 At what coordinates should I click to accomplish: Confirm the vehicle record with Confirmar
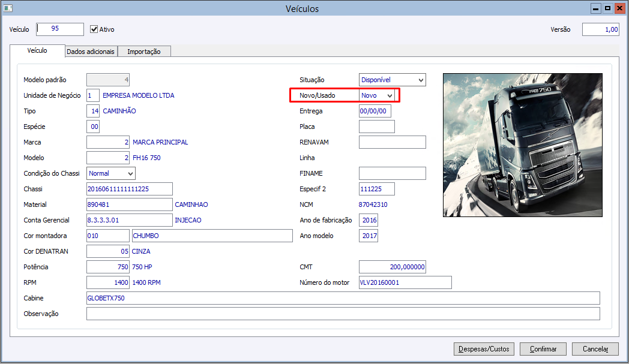click(x=543, y=349)
